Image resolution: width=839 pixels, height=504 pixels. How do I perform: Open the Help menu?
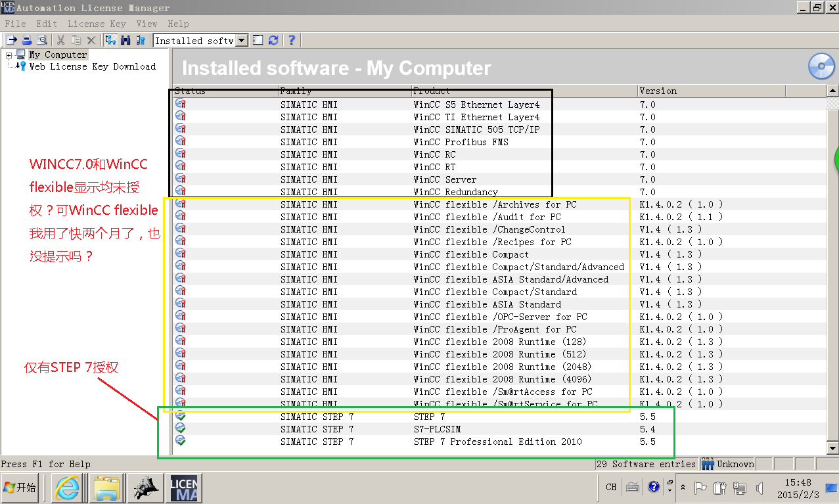178,24
